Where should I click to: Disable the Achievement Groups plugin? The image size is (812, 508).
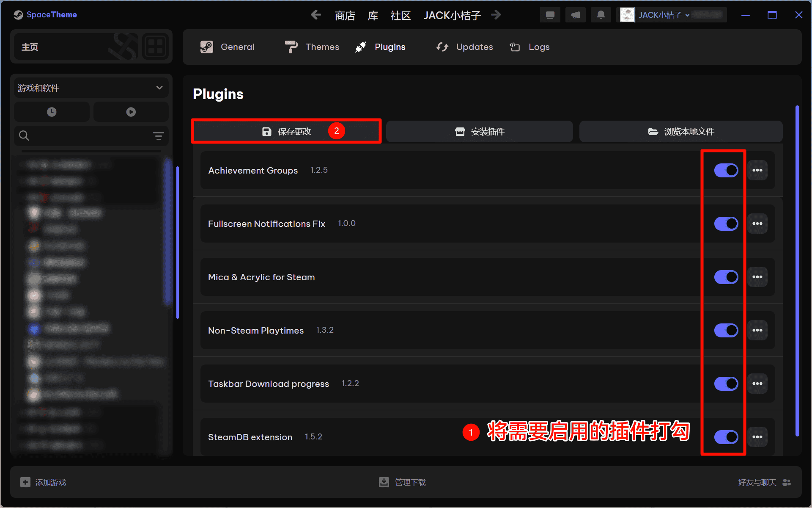coord(726,170)
